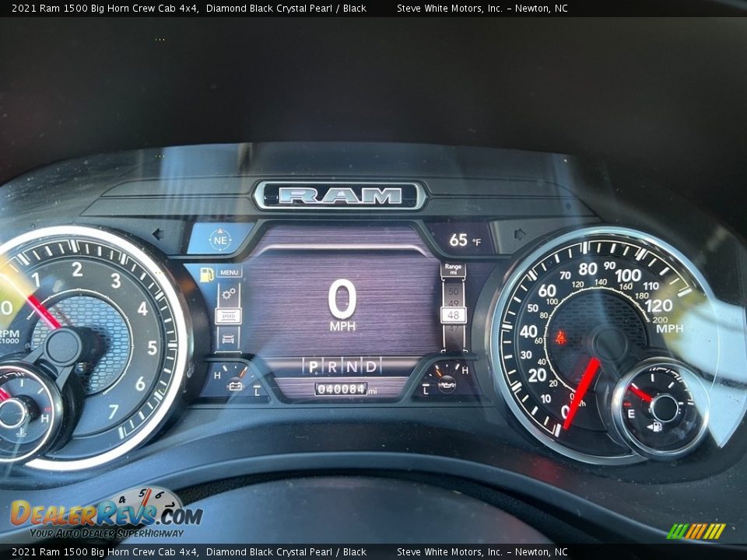Image resolution: width=747 pixels, height=560 pixels.
Task: Click the RAM logo badge
Action: click(x=340, y=195)
